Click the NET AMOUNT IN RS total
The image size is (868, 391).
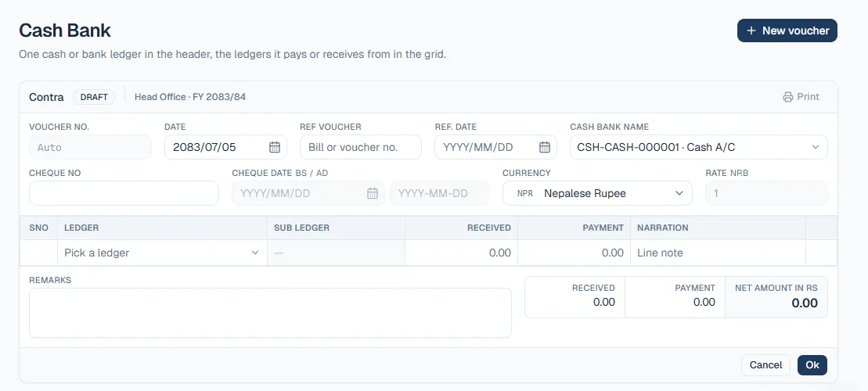[776, 297]
